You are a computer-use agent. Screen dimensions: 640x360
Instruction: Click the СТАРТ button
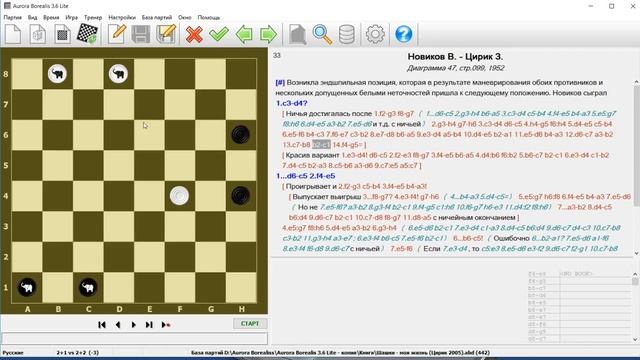[250, 324]
